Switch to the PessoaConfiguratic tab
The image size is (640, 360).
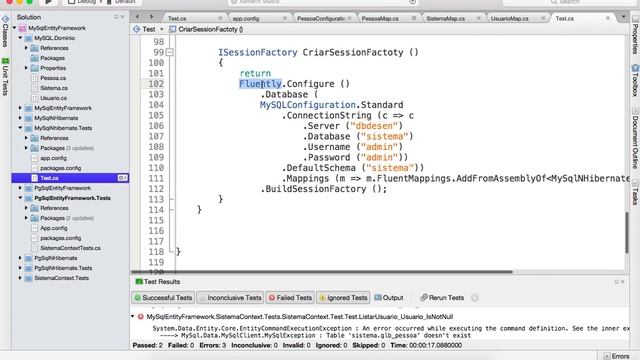point(321,18)
